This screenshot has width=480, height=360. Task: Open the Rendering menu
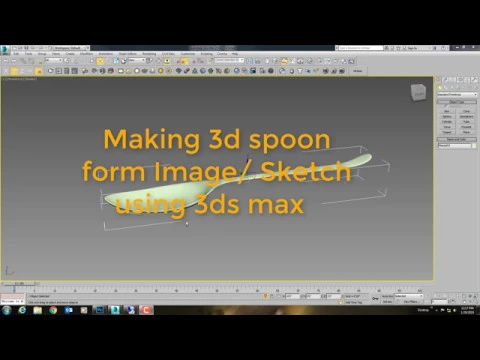pyautogui.click(x=149, y=54)
